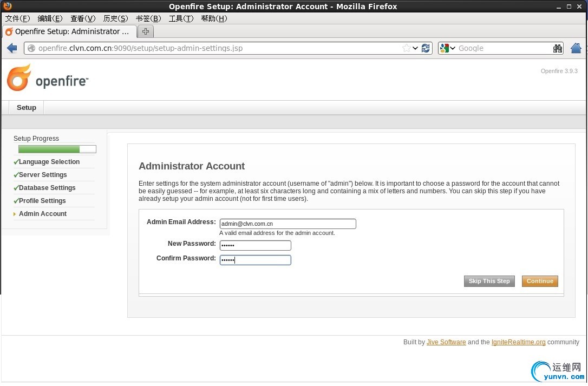588x386 pixels.
Task: Click the Administrator Account heading
Action: (x=192, y=166)
